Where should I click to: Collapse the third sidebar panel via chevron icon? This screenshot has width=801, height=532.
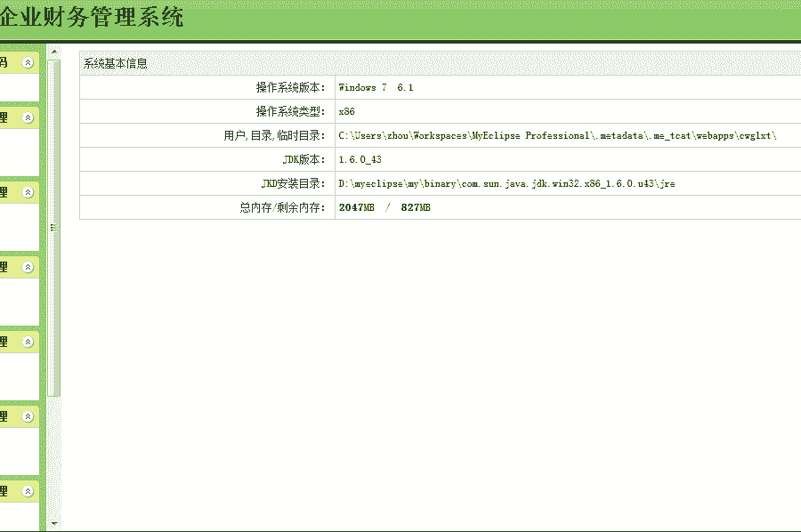pyautogui.click(x=28, y=192)
